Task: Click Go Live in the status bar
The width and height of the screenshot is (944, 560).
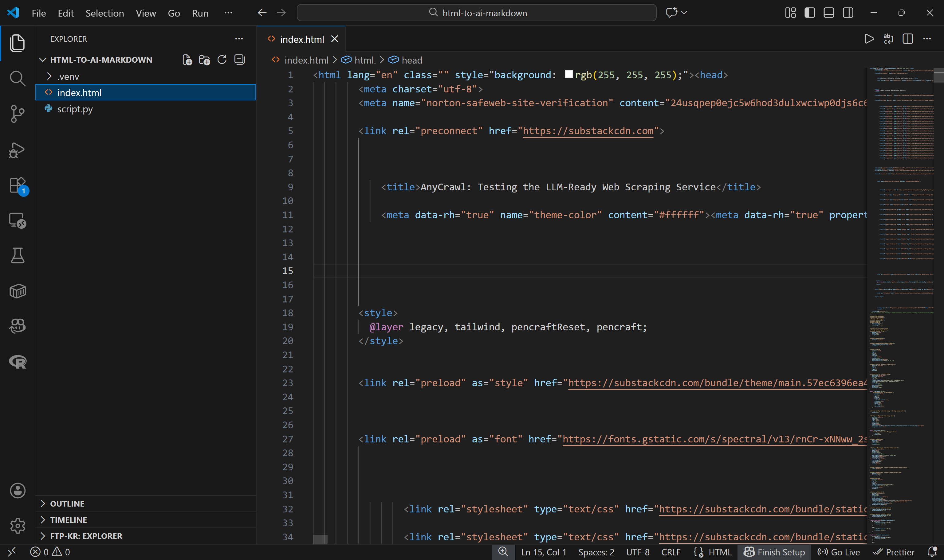Action: click(x=839, y=552)
